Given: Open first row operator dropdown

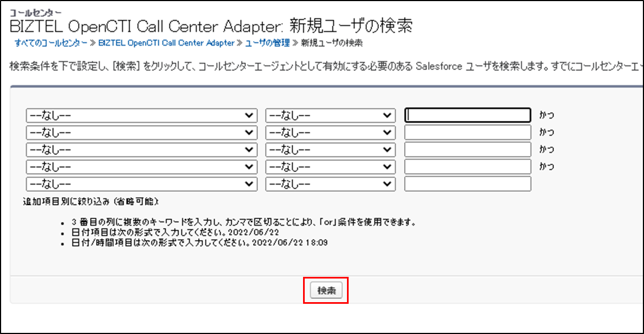Looking at the screenshot, I should tap(330, 115).
